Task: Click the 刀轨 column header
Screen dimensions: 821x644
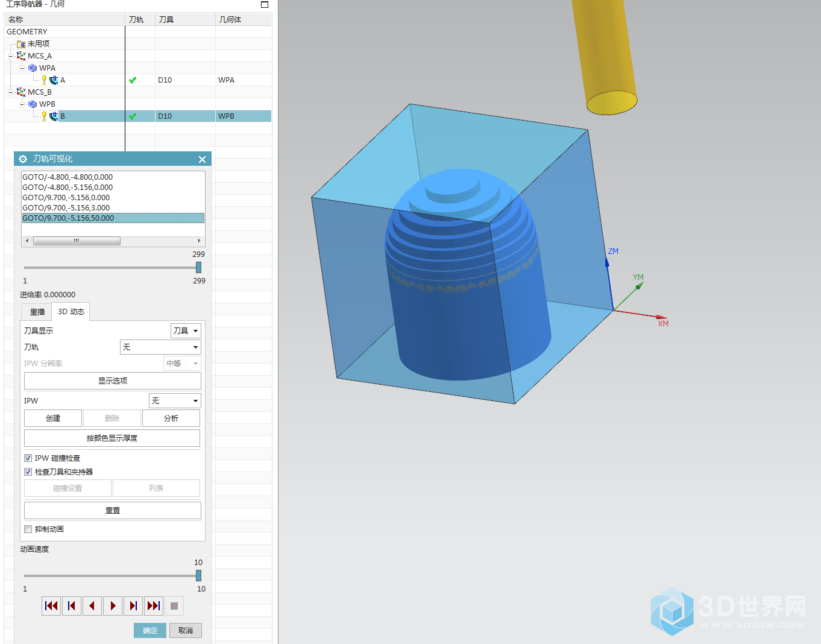Action: 140,20
